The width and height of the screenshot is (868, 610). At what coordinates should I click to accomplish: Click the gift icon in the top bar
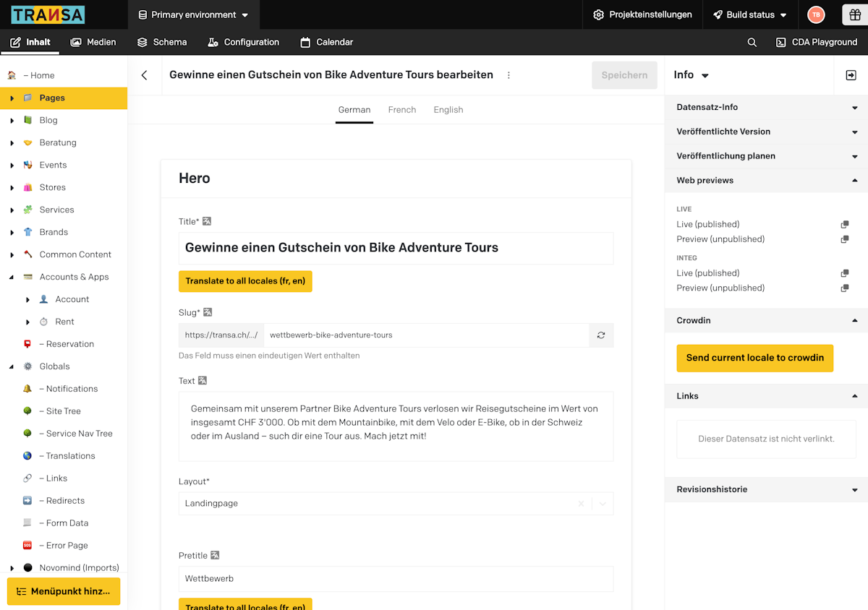(855, 14)
